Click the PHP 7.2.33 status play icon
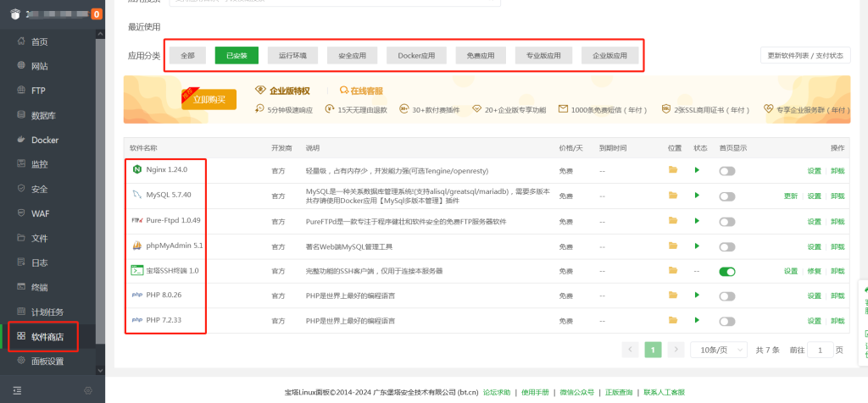The width and height of the screenshot is (868, 403). pyautogui.click(x=697, y=320)
